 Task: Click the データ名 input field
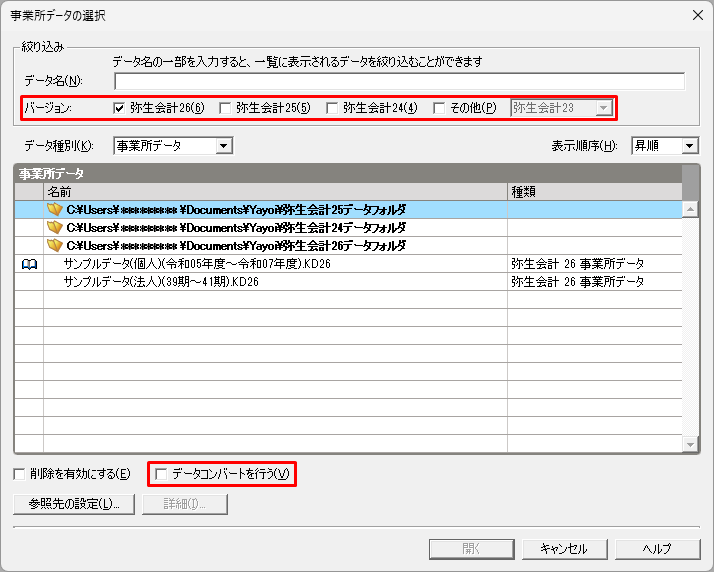(x=399, y=81)
